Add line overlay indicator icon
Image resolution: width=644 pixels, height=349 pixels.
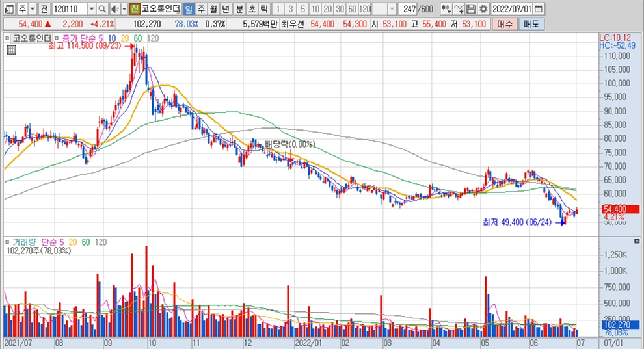[459, 8]
